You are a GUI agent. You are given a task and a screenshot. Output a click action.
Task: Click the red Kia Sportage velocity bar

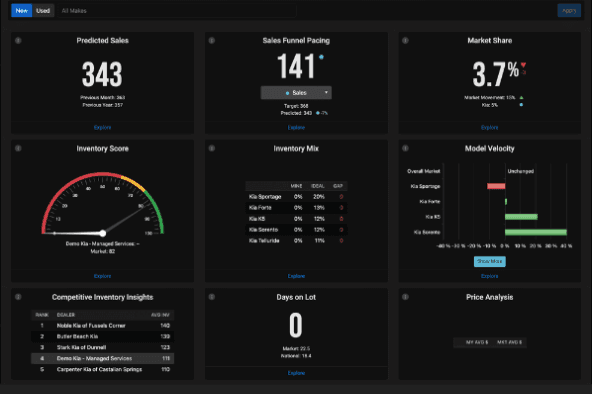click(496, 186)
